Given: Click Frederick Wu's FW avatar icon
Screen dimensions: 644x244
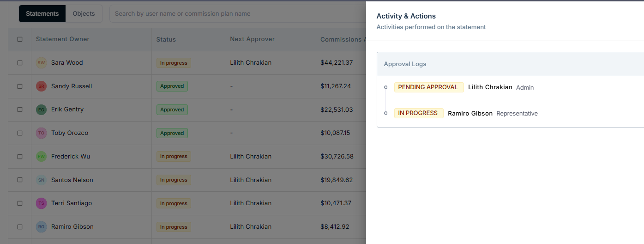Looking at the screenshot, I should point(42,157).
